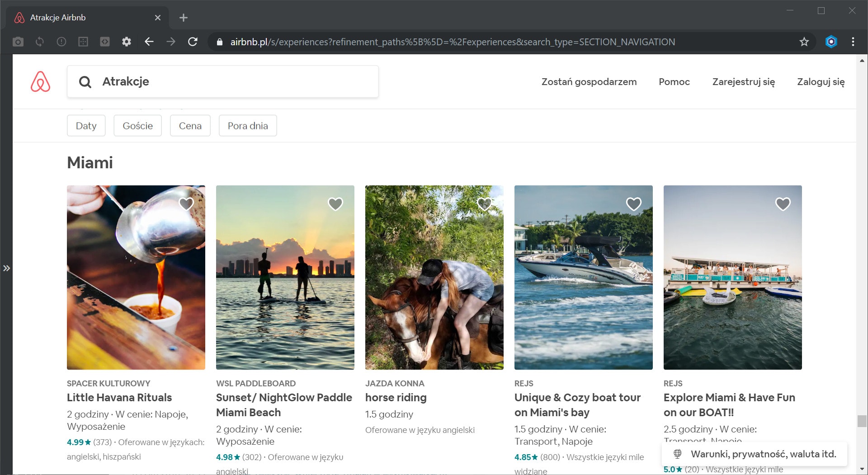868x475 pixels.
Task: Open the speedboat photo of the boat tour
Action: click(x=584, y=277)
